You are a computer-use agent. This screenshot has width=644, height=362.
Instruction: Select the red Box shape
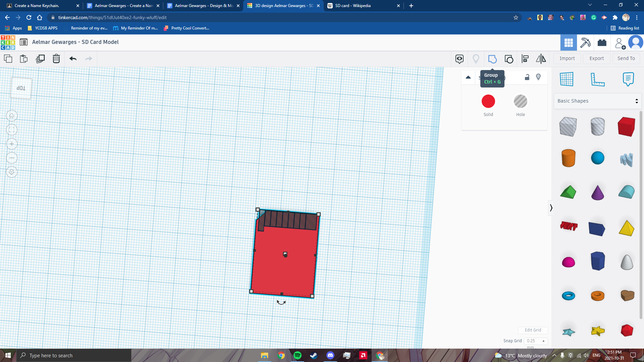tap(626, 127)
